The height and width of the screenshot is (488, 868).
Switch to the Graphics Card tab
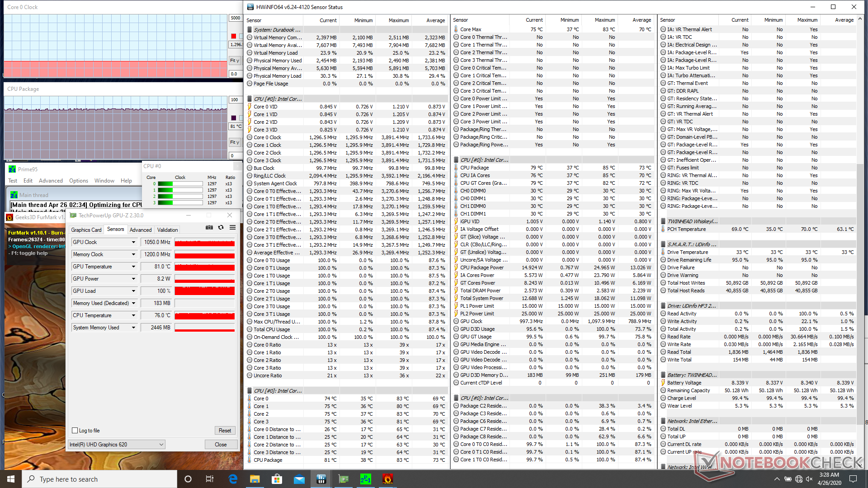[x=86, y=230]
